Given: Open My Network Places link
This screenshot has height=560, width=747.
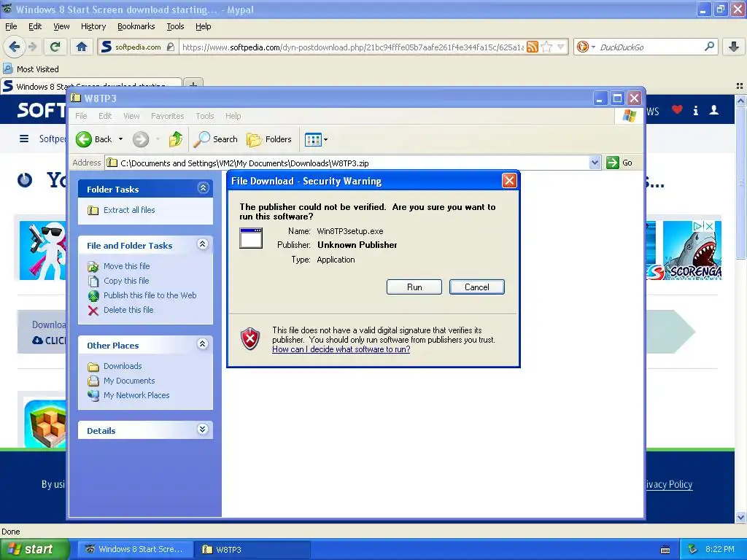Looking at the screenshot, I should (136, 395).
